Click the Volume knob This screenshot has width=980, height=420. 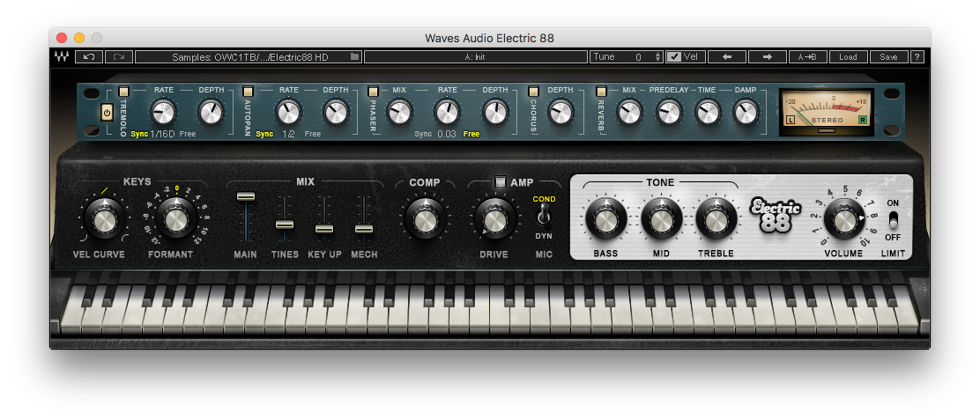pos(843,219)
